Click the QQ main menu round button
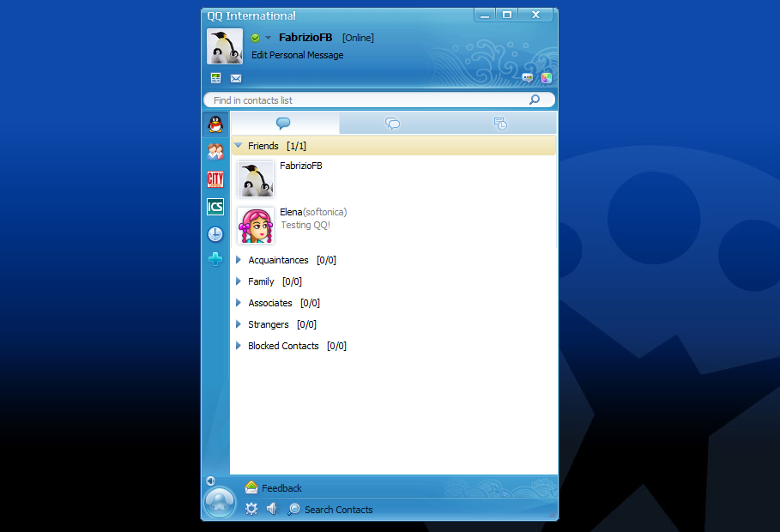 coord(220,502)
